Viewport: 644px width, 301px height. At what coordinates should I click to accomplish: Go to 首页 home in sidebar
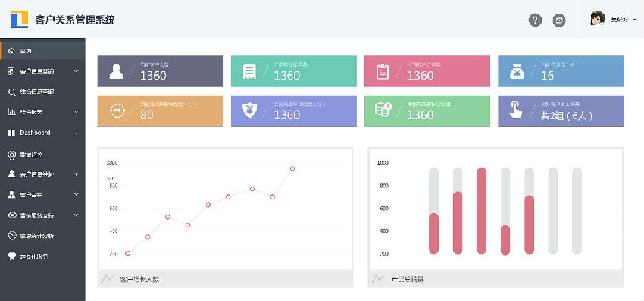(42, 51)
